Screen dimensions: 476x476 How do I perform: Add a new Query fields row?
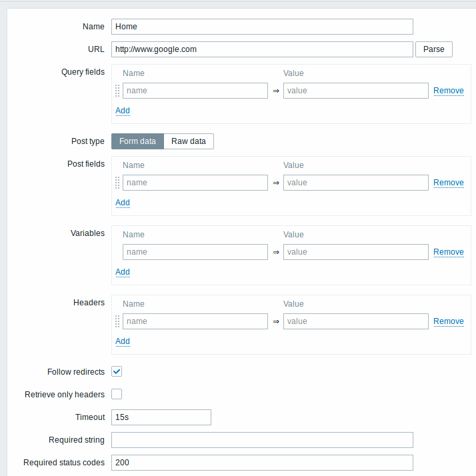point(123,111)
